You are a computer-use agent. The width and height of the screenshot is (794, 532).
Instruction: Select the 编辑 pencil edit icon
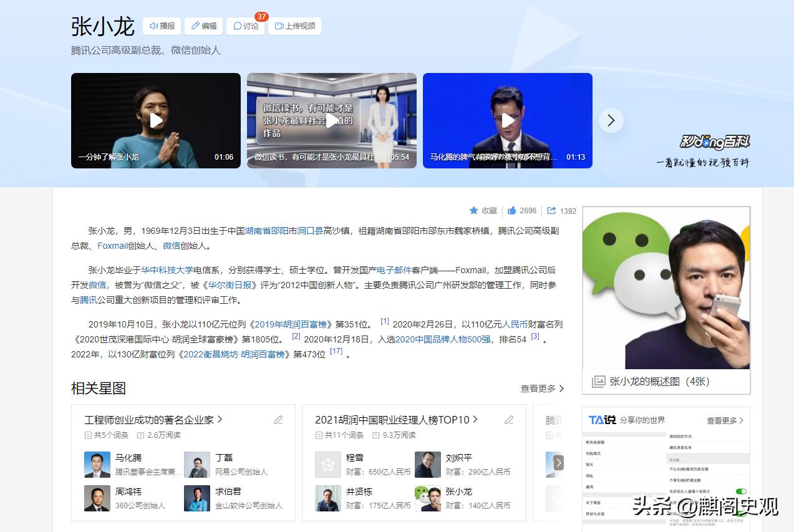(x=195, y=26)
